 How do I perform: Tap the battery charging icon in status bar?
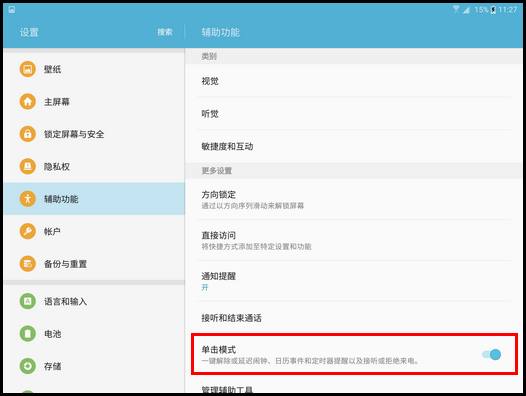(x=493, y=10)
